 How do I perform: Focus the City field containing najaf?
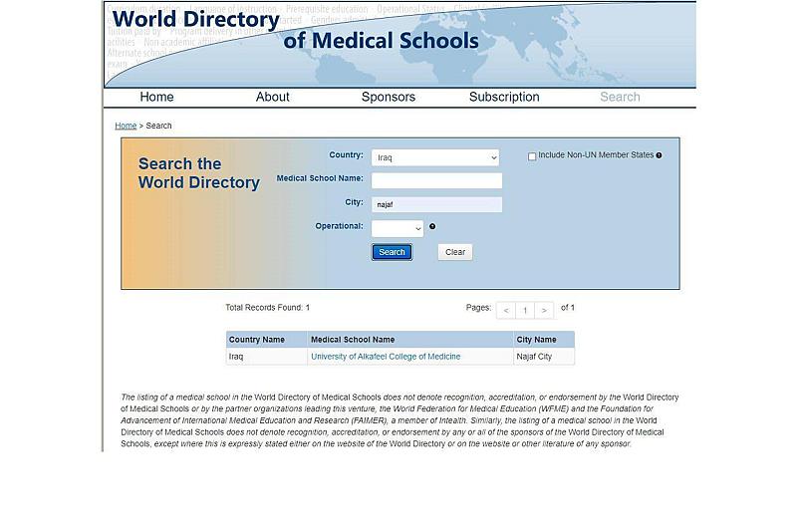click(x=436, y=204)
